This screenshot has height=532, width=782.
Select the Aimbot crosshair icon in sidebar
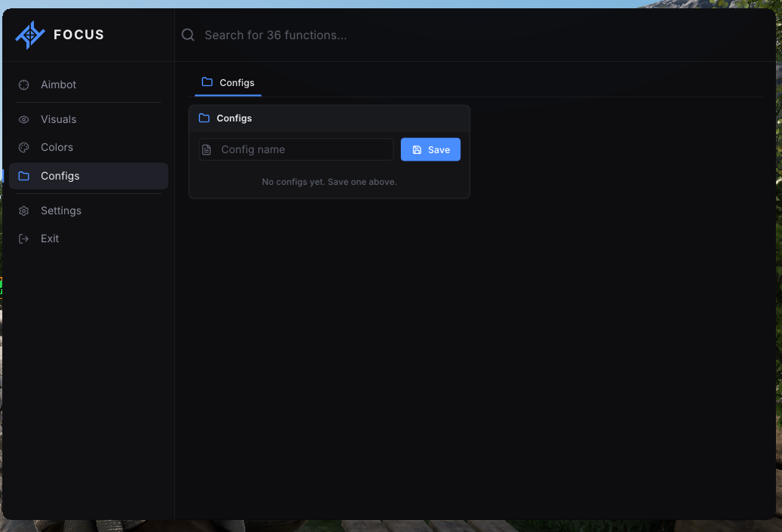coord(23,85)
